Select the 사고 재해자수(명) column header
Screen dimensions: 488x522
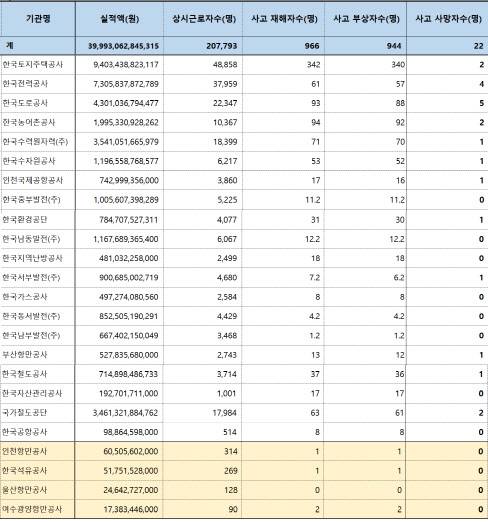pos(284,19)
